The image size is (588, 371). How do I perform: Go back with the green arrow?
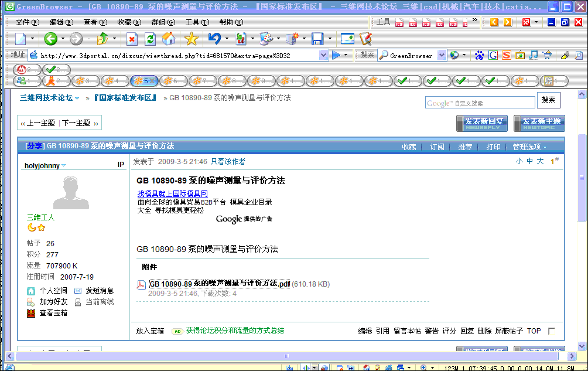tap(50, 39)
